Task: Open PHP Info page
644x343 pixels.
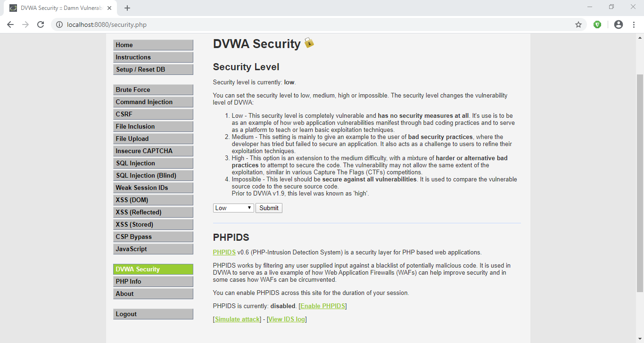Action: 153,281
